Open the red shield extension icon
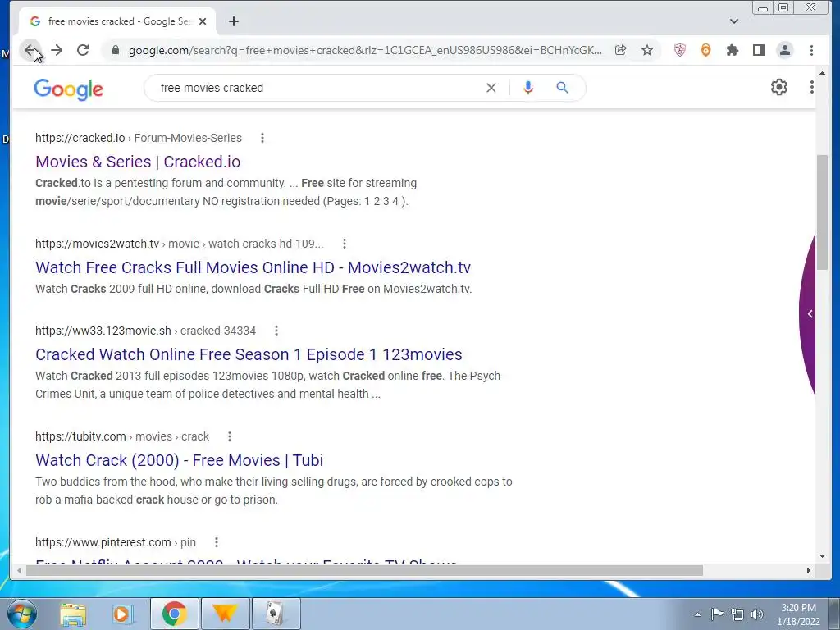Image resolution: width=840 pixels, height=630 pixels. coord(680,50)
